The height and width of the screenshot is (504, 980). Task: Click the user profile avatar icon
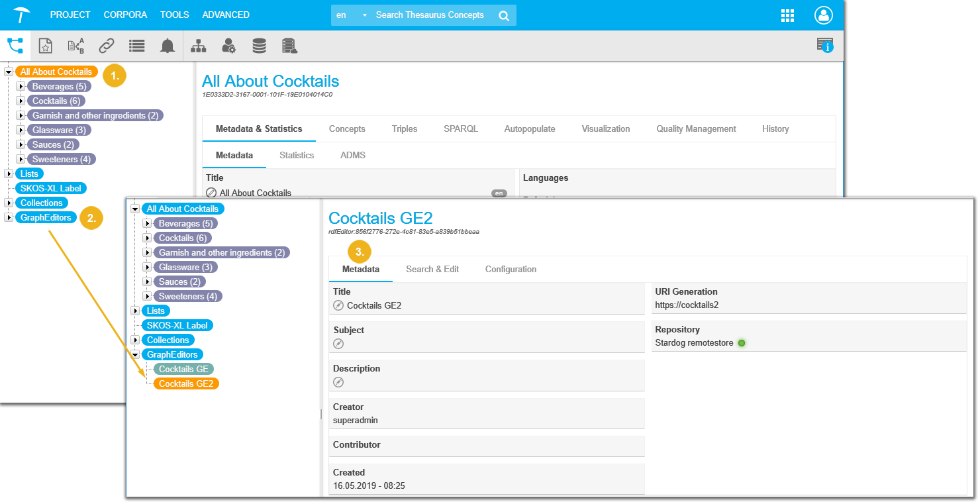pos(823,15)
